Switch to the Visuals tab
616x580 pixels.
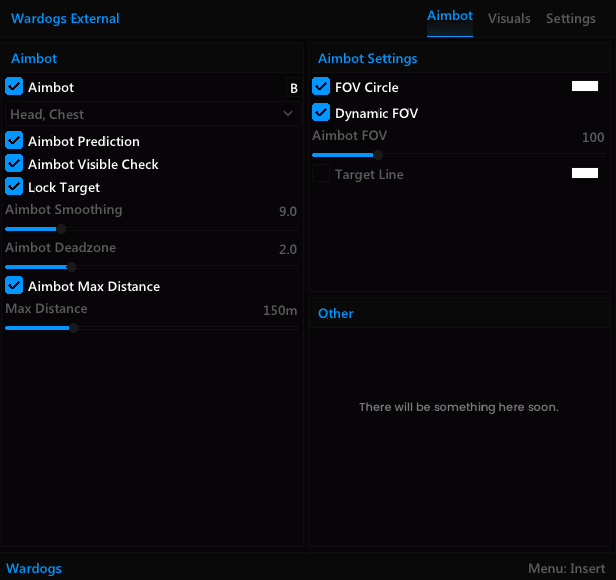509,18
